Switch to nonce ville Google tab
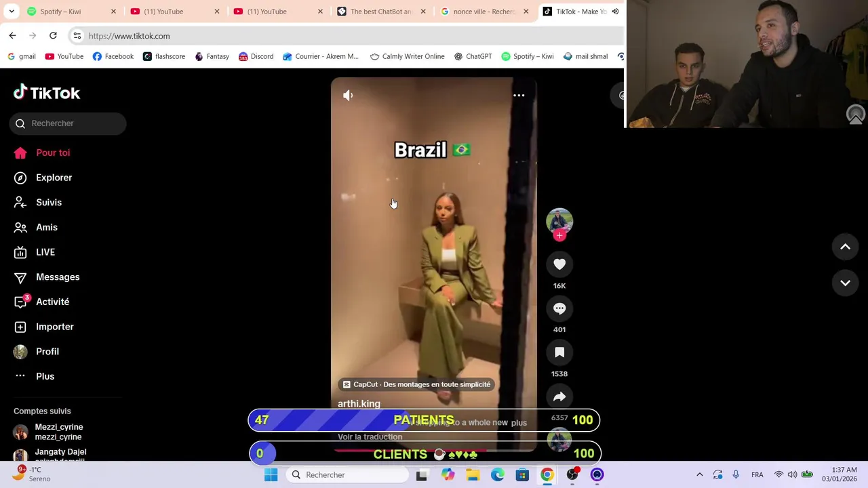This screenshot has width=868, height=488. (484, 12)
